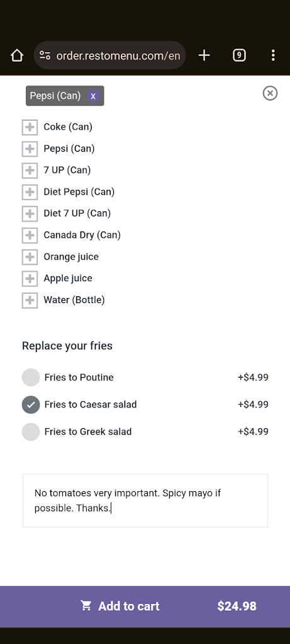
Task: Open the tab switcher showing 9
Action: [x=239, y=55]
